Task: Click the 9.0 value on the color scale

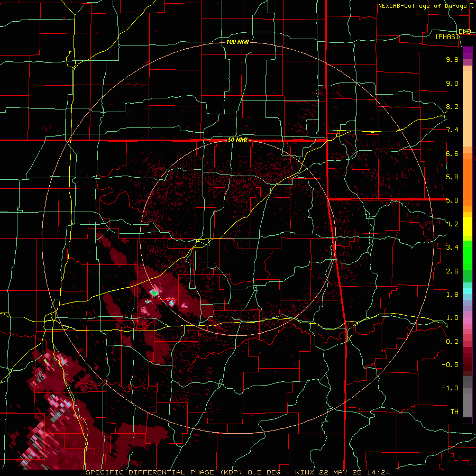Action: (x=452, y=84)
